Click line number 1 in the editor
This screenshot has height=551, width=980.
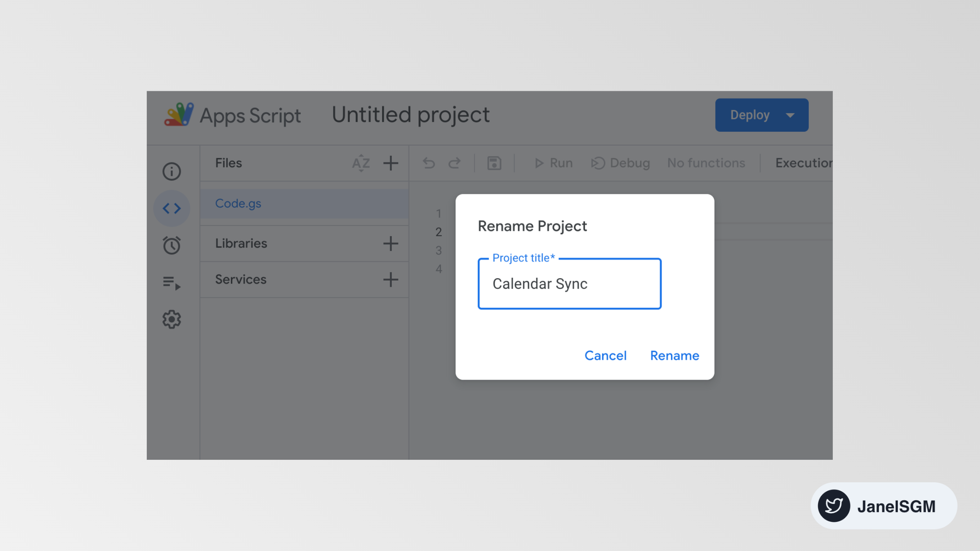[x=439, y=214]
